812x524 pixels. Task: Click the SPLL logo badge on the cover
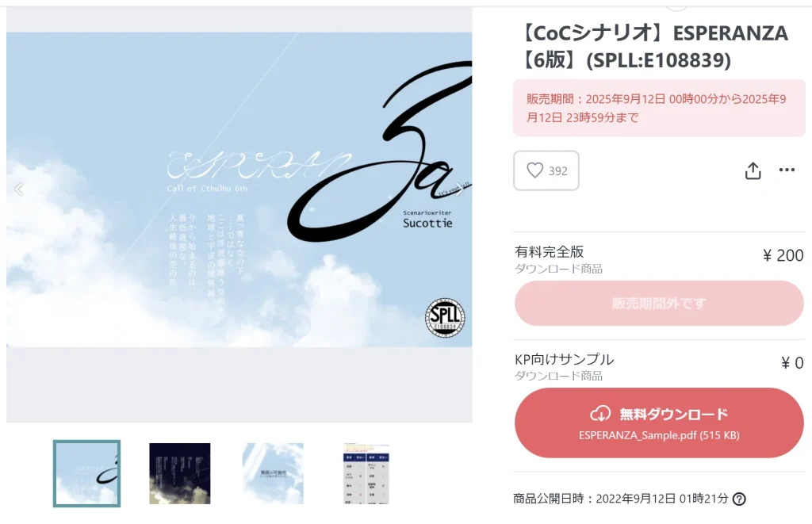tap(445, 317)
